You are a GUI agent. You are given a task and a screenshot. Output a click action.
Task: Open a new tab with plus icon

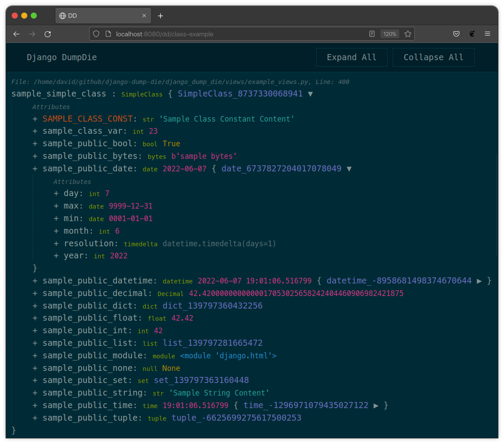(160, 16)
